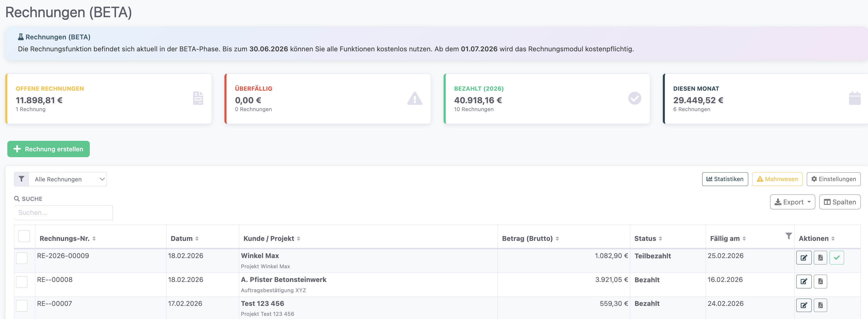
Task: Download PDF for invoice RE--00008
Action: pos(820,281)
